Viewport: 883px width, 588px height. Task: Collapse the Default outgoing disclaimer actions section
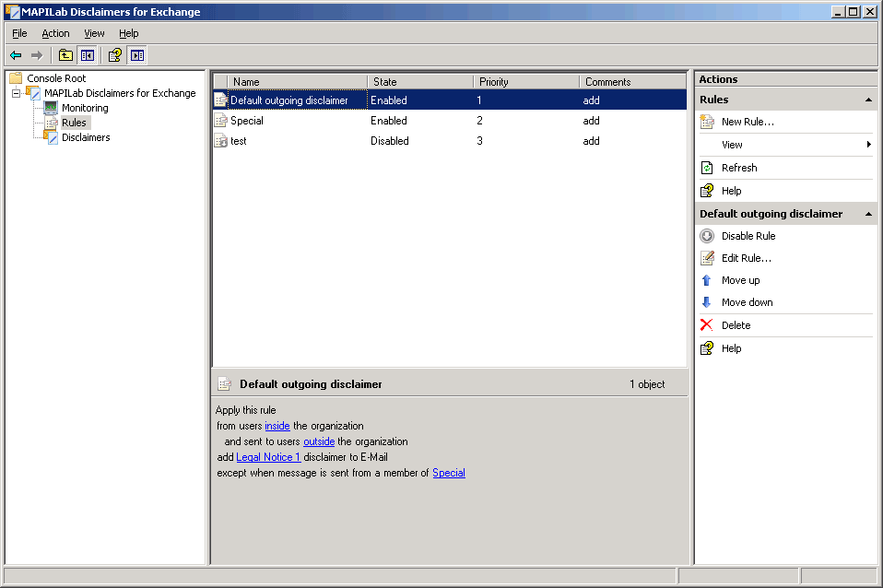pyautogui.click(x=868, y=214)
